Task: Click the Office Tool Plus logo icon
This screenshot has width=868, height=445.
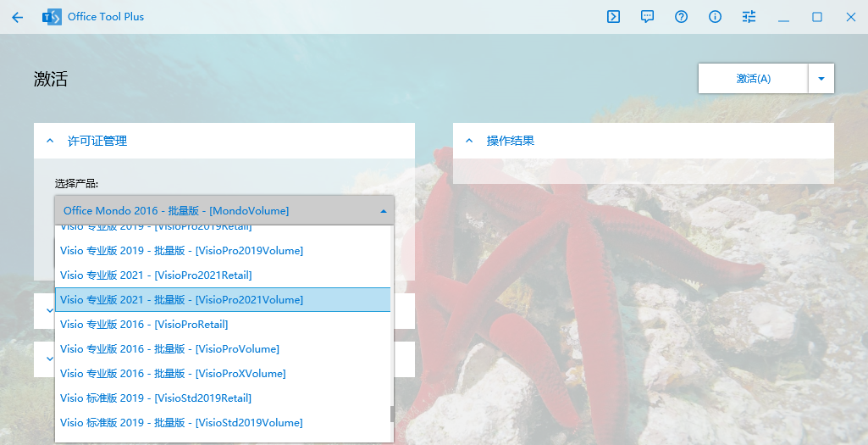Action: [x=52, y=17]
